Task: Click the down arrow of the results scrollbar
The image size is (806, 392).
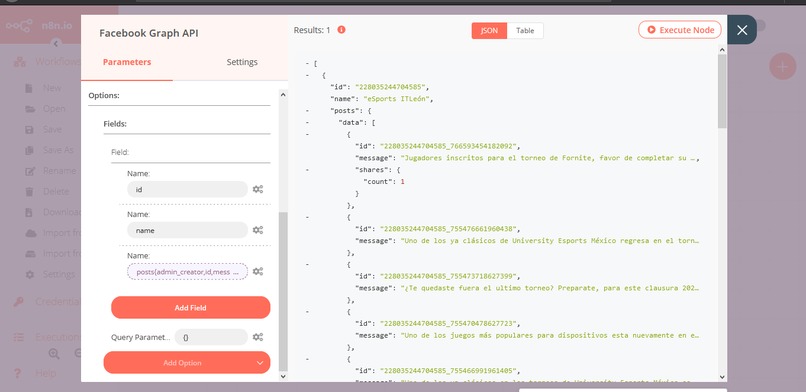Action: click(722, 377)
